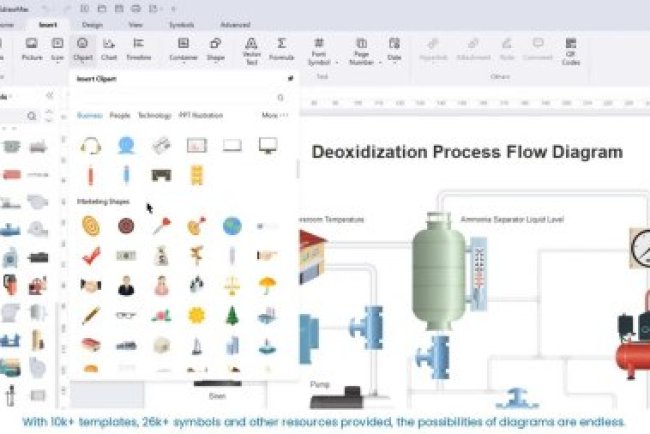This screenshot has height=434, width=650.
Task: Choose the globe clipart in Marketing Shapes
Action: (x=232, y=226)
